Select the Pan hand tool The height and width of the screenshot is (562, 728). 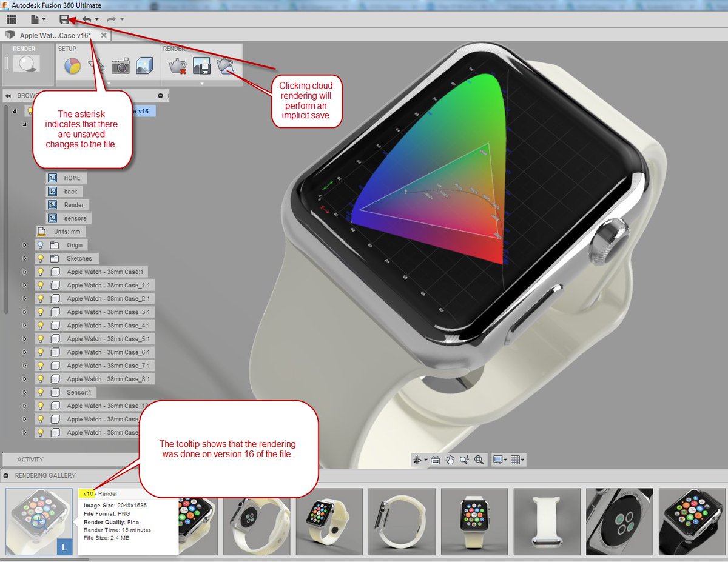pyautogui.click(x=450, y=460)
